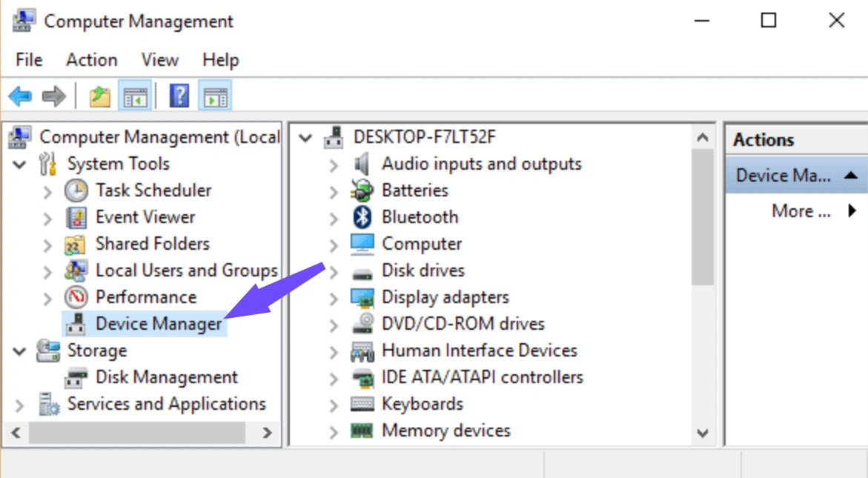The height and width of the screenshot is (478, 868).
Task: Open the View menu
Action: point(159,60)
